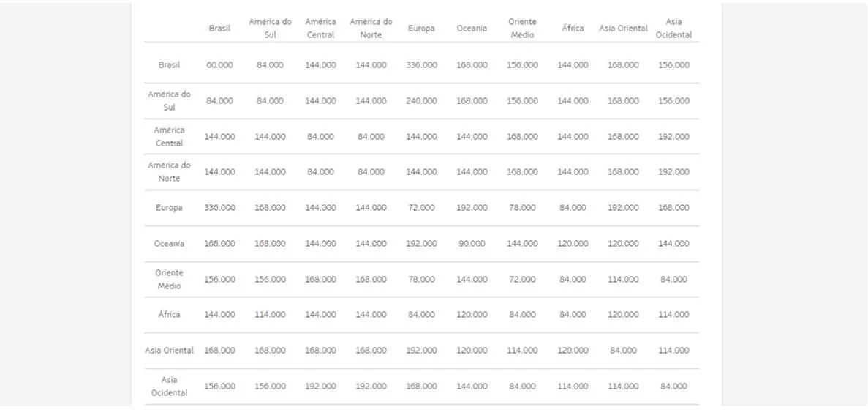Click 78.000 in the Oriente Médio row
Viewport: 868px width, 410px height.
coord(421,280)
